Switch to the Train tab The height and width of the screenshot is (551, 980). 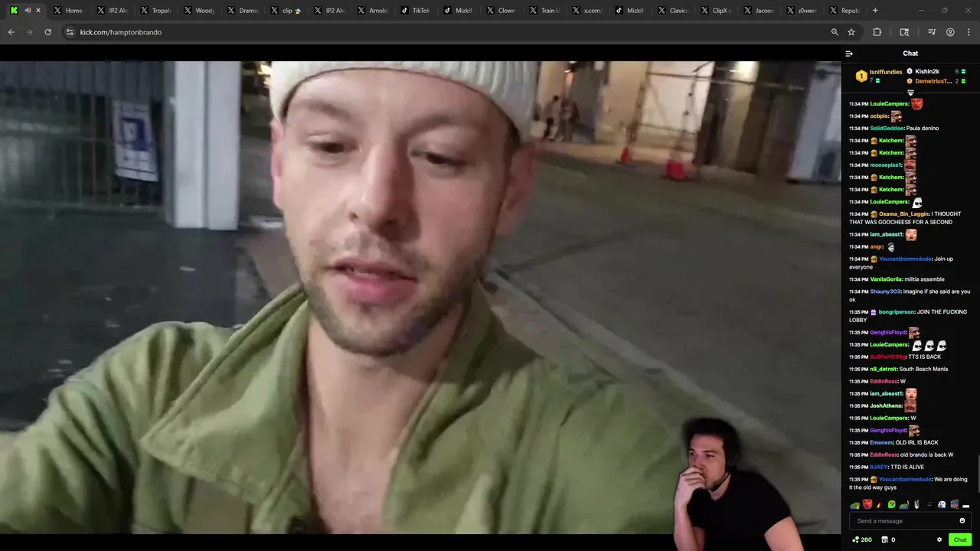pyautogui.click(x=545, y=11)
